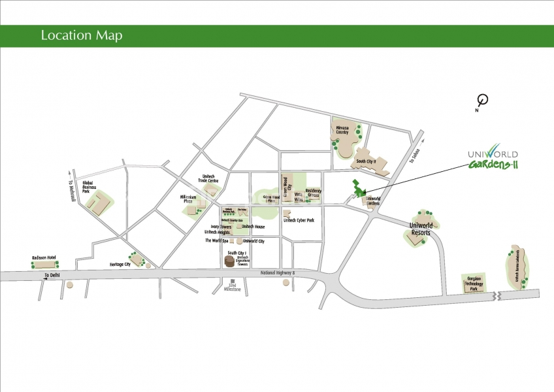Click the Radisson Hotel building
Image resolution: width=554 pixels, height=392 pixels.
pyautogui.click(x=44, y=265)
